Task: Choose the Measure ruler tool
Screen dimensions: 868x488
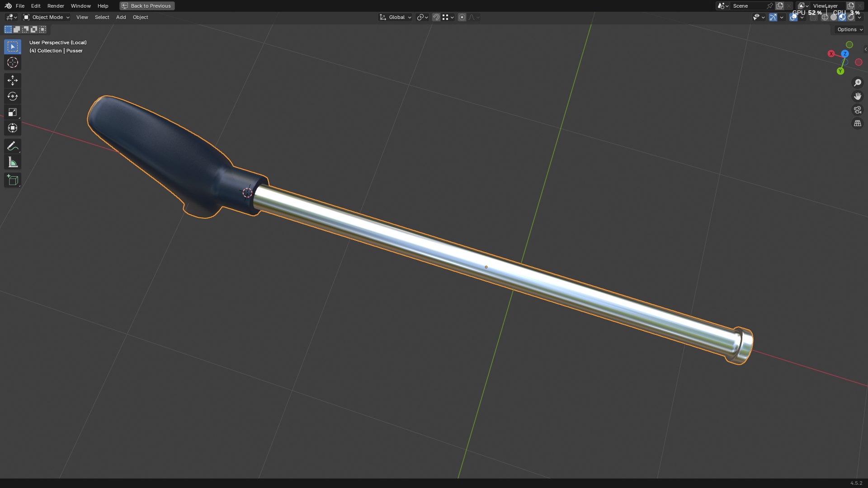Action: coord(13,162)
